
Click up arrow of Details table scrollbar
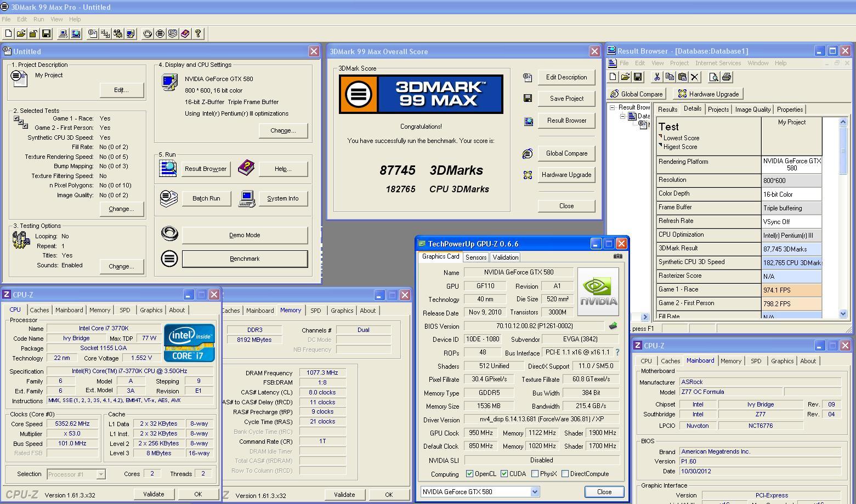843,122
